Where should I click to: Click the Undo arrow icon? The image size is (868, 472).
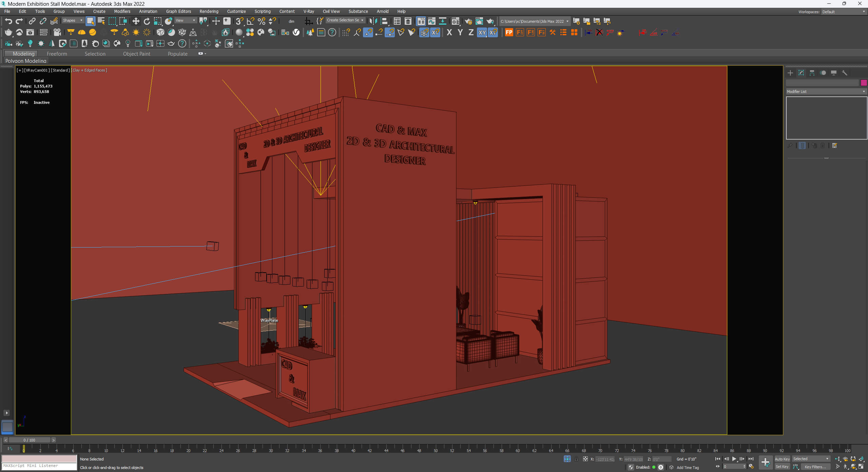(x=8, y=21)
